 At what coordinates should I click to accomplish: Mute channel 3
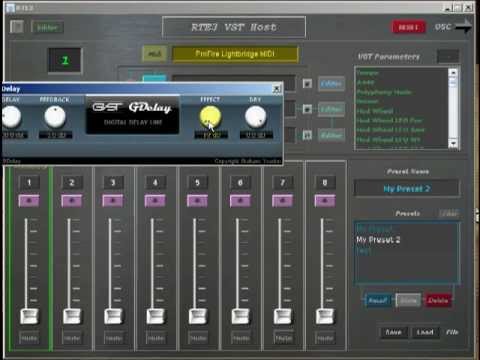pos(113,338)
